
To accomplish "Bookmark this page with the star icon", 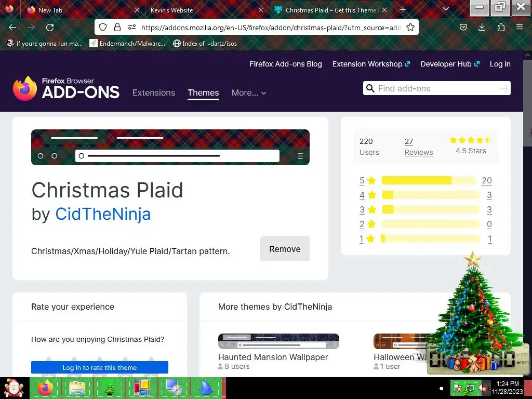I will coord(410,27).
